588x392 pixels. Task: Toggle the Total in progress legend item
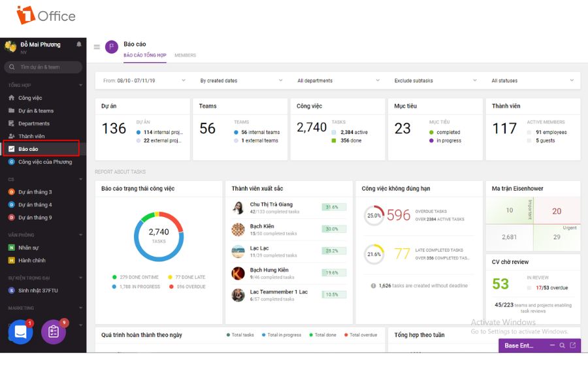click(281, 335)
